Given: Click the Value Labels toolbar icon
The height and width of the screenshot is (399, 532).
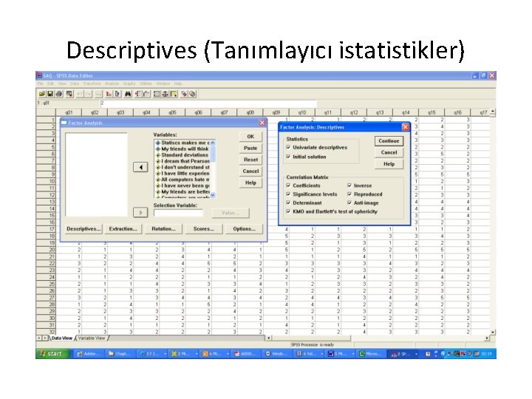Looking at the screenshot, I should click(x=184, y=94).
